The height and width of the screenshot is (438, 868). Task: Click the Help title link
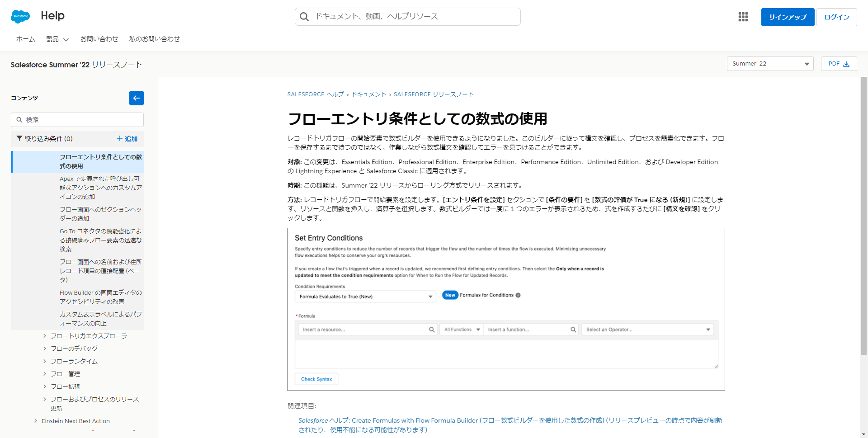click(x=52, y=16)
